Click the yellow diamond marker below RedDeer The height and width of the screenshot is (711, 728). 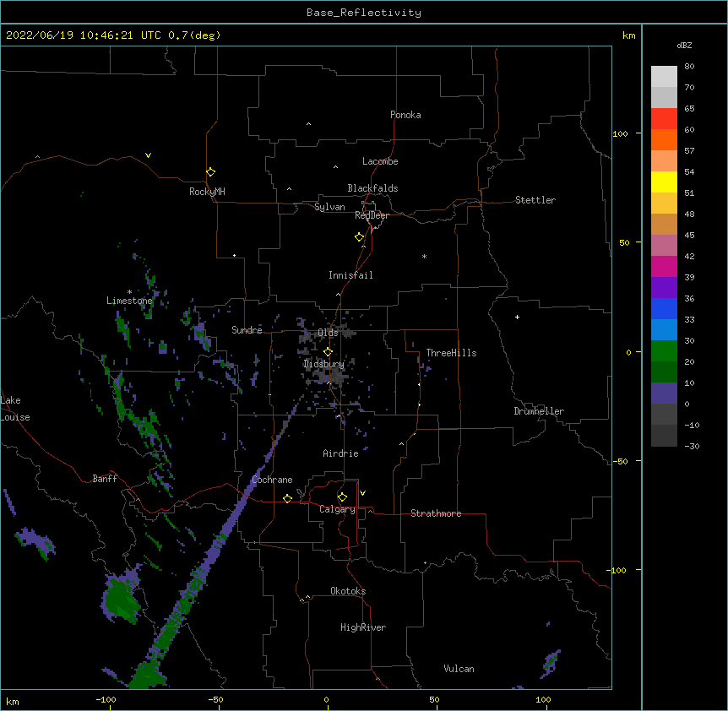coord(359,236)
